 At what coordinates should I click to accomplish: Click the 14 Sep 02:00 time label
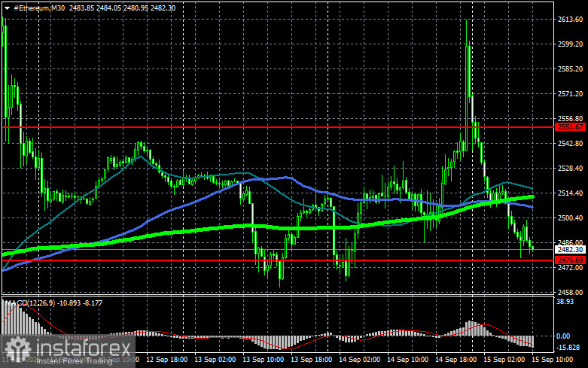[x=359, y=360]
